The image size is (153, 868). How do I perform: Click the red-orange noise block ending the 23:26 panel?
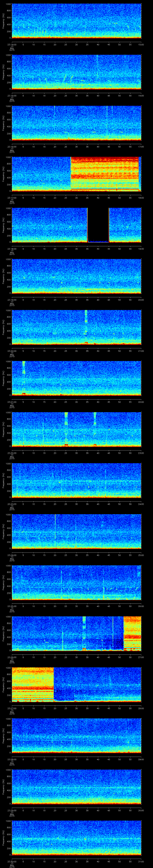coord(133,633)
